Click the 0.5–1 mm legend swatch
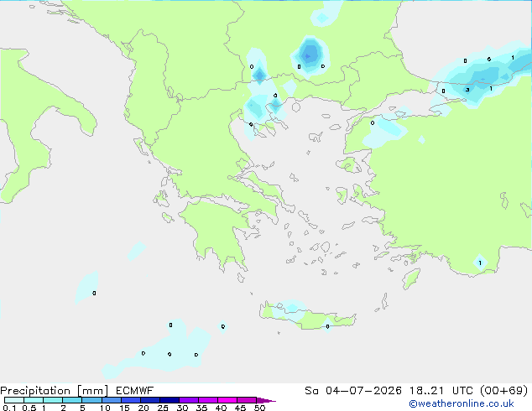Viewport: 532px width, 411px height. (x=34, y=400)
